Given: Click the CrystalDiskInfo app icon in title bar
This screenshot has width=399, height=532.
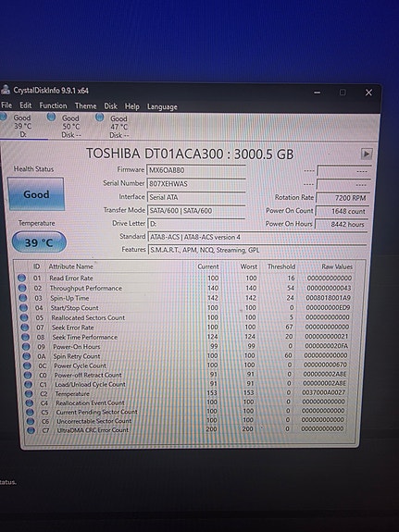Looking at the screenshot, I should click(6, 91).
